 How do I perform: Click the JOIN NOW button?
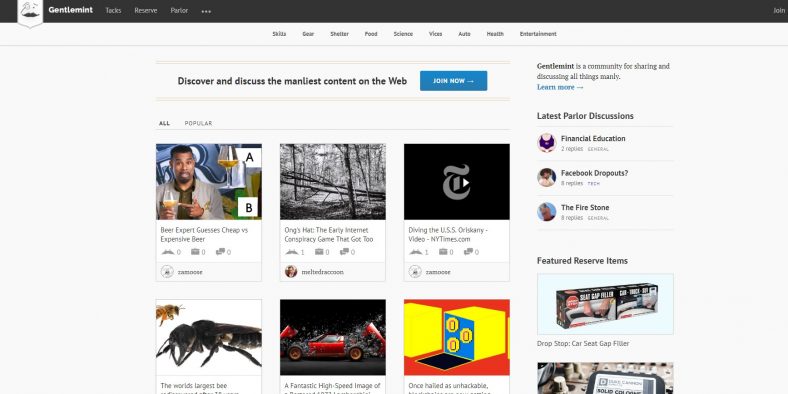(x=453, y=81)
